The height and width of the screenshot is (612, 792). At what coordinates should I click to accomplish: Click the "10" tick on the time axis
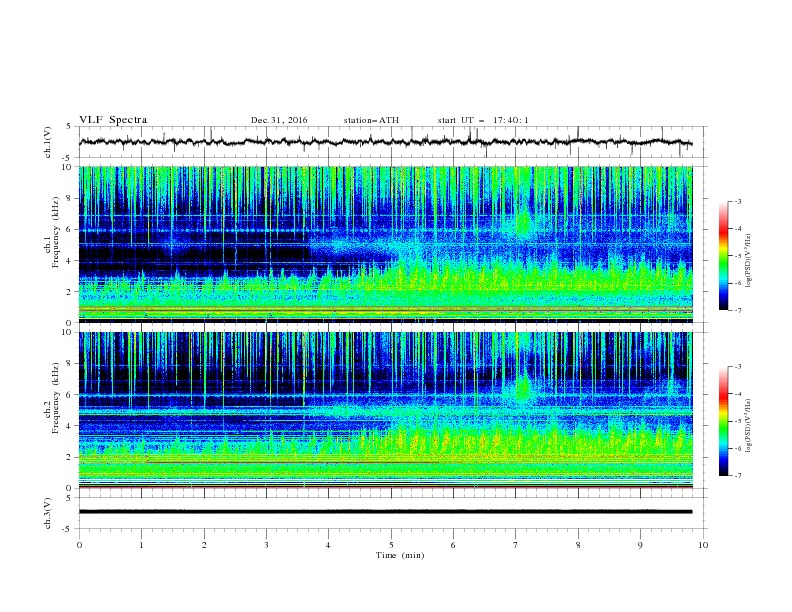[x=703, y=545]
